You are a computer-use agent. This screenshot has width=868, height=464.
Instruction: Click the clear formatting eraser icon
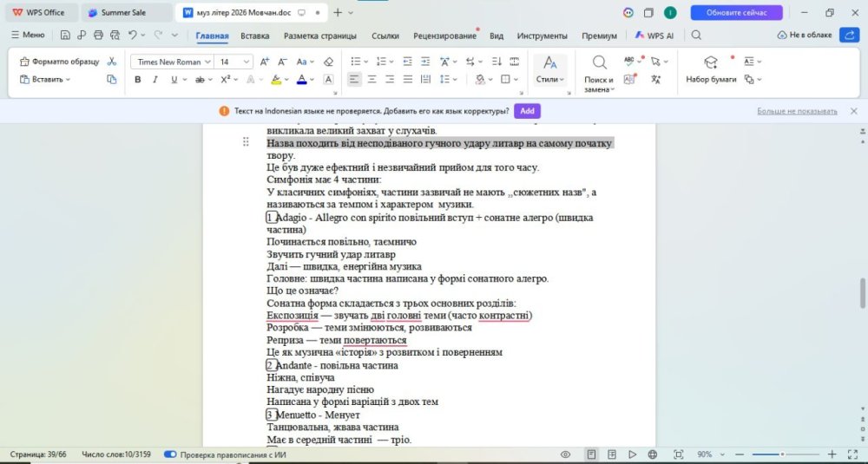coord(328,62)
